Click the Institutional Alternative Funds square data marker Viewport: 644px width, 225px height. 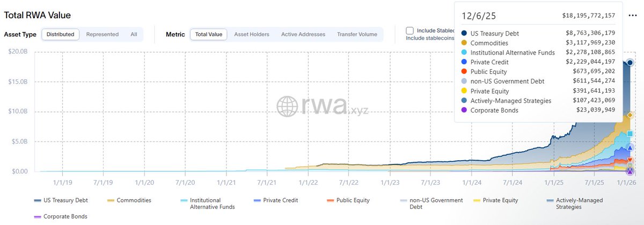click(x=630, y=134)
